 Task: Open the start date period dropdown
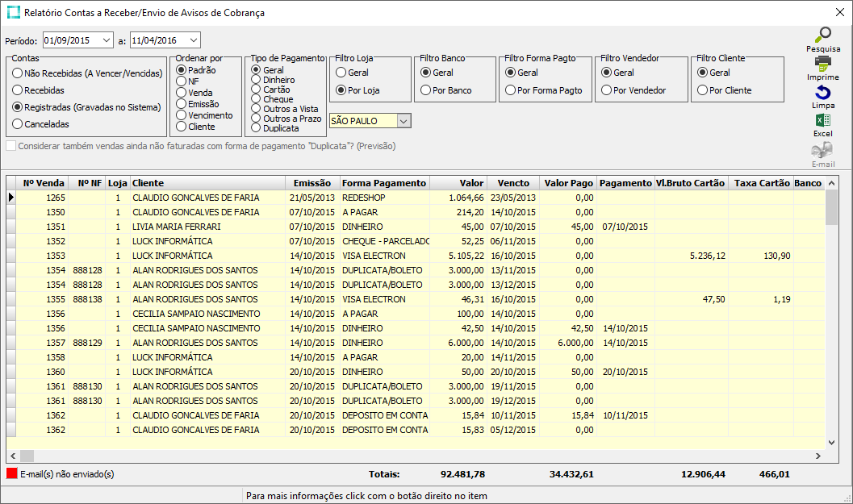click(x=107, y=40)
